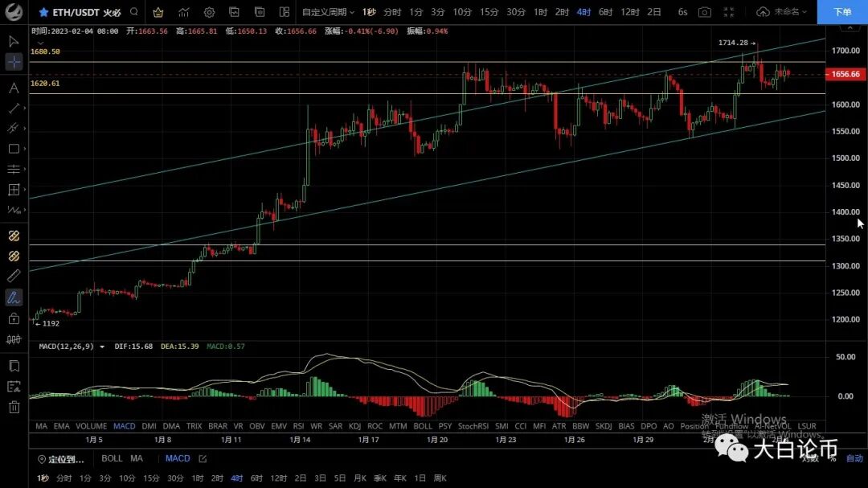Click the highlighted brush drawing tool
The width and height of the screenshot is (868, 488).
[x=14, y=297]
